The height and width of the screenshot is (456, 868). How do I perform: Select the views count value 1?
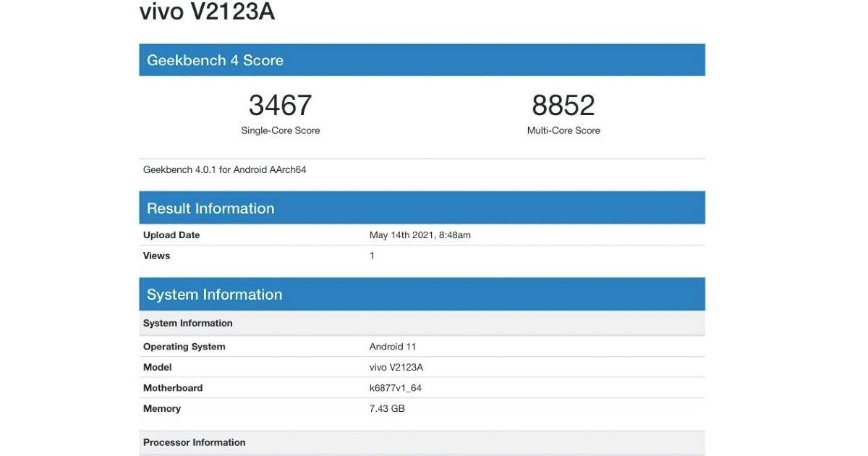[371, 256]
